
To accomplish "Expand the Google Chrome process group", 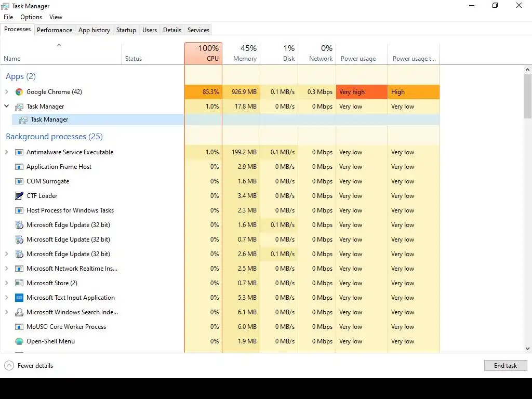I will point(6,91).
